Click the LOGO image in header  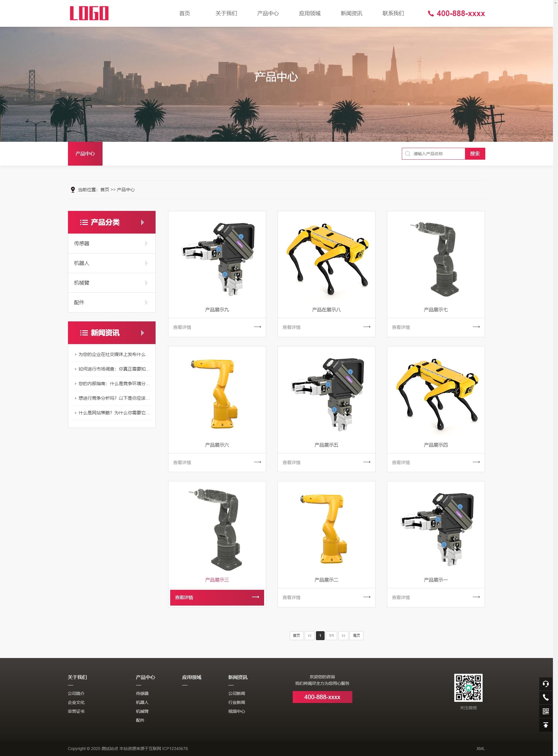[89, 13]
